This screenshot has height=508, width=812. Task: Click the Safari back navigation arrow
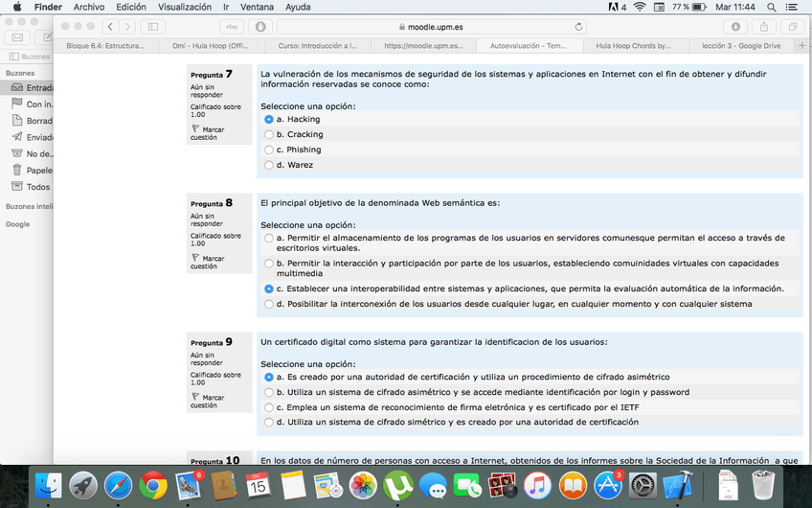point(111,27)
